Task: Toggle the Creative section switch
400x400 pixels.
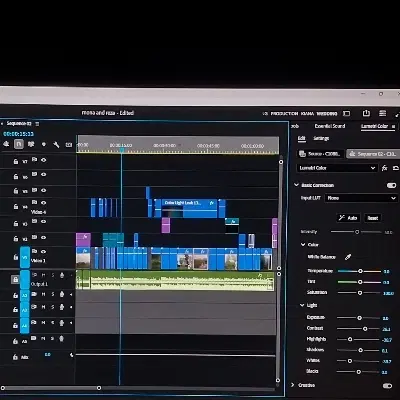Action: click(x=387, y=386)
